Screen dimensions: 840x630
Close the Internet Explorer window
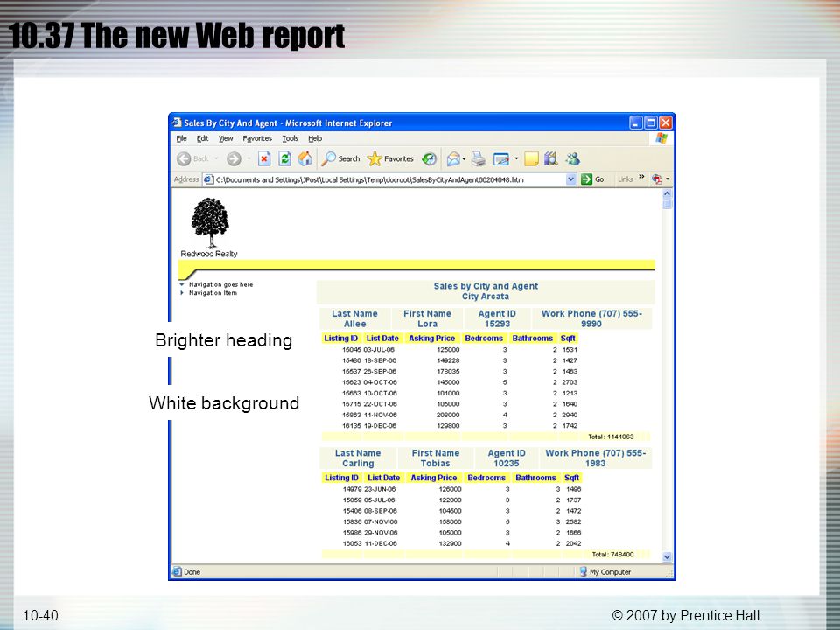pos(665,122)
